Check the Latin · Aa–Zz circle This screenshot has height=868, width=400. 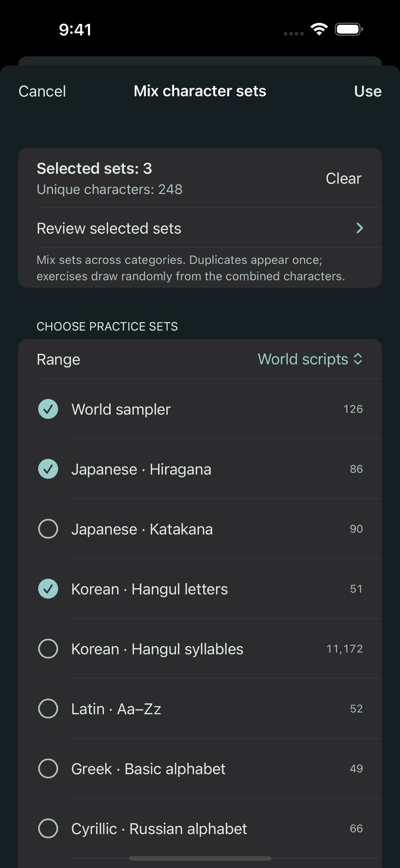(48, 709)
